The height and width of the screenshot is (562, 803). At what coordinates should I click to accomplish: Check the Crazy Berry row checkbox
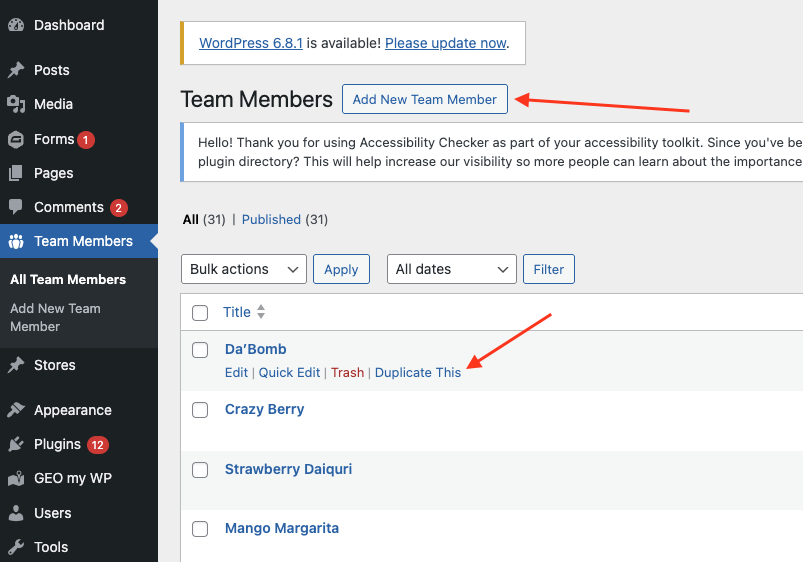[x=200, y=410]
